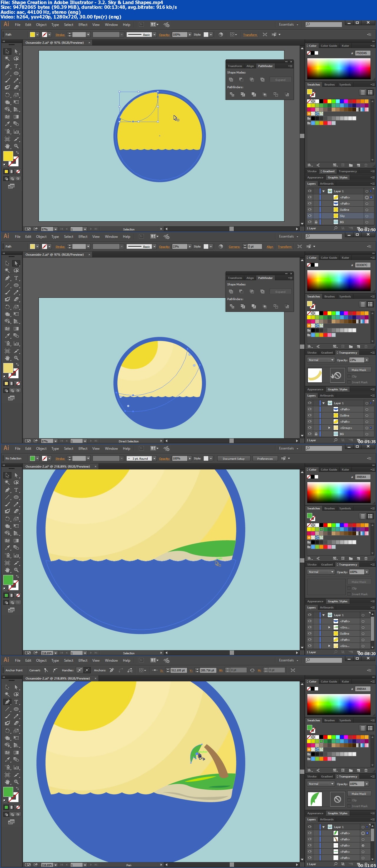Click Remove selected anchor points pen icon
The width and height of the screenshot is (377, 868).
pos(112,670)
